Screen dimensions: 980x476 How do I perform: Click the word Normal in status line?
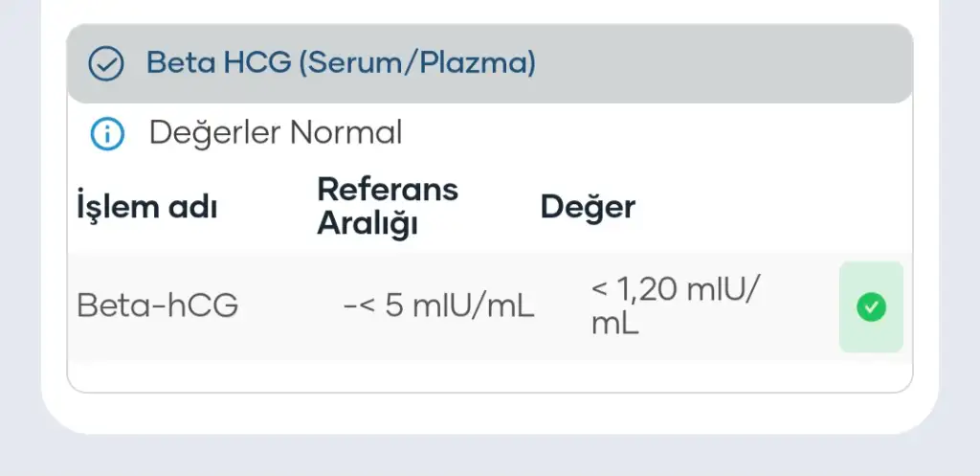pos(346,133)
